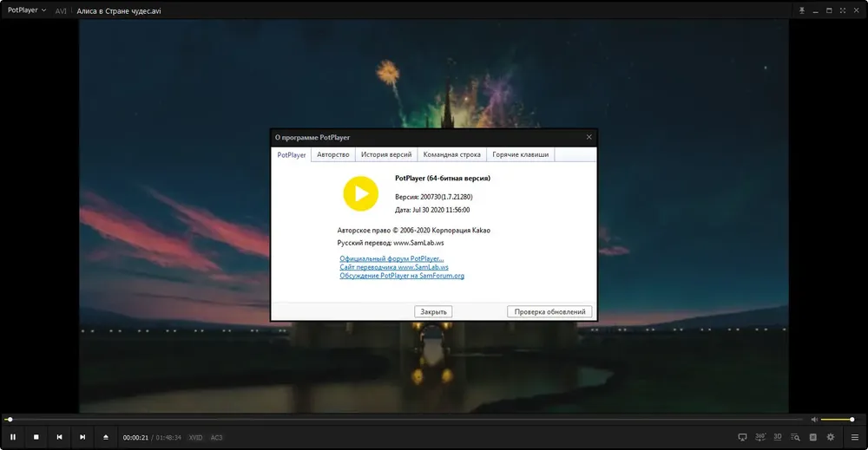
Task: Mute audio via the speaker icon
Action: pyautogui.click(x=814, y=420)
